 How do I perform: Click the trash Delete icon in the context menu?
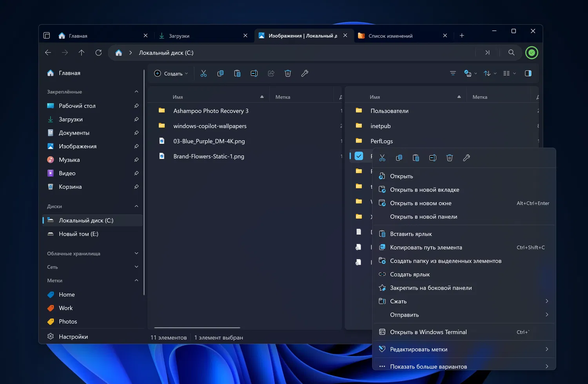[450, 158]
